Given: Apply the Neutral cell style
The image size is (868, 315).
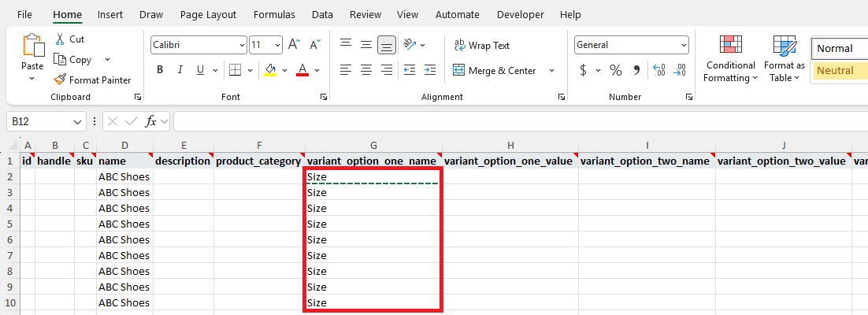Looking at the screenshot, I should (839, 70).
